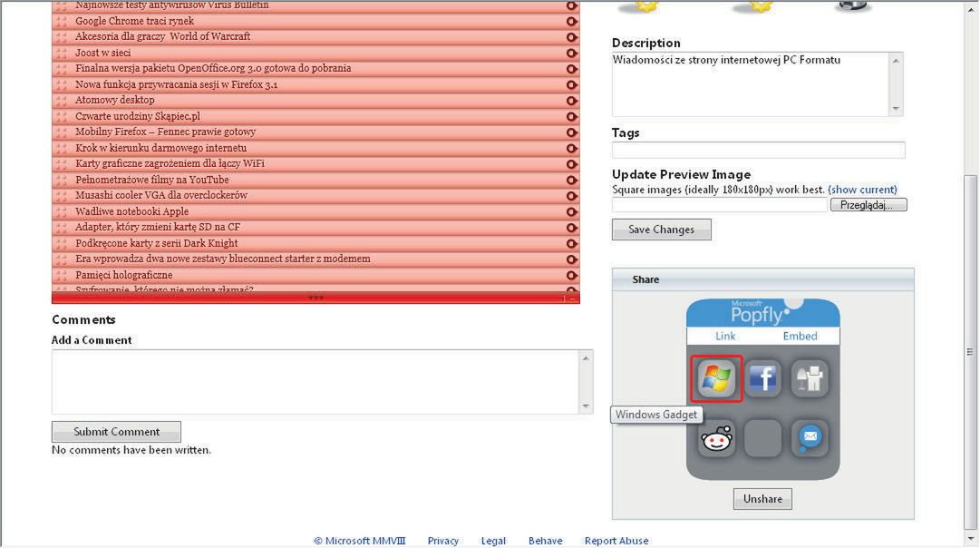The image size is (980, 548).
Task: Click into the Add a Comment text area
Action: pos(316,382)
